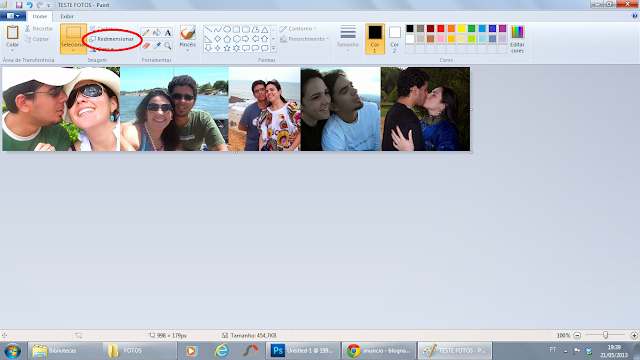Pick the pink color swatch
The image size is (640, 360).
pyautogui.click(x=441, y=39)
